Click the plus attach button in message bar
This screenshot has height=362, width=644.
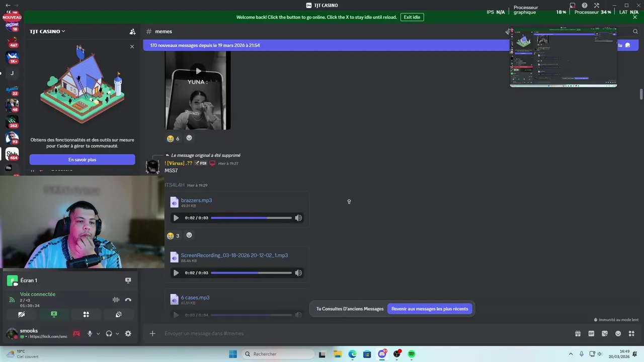[x=152, y=333]
